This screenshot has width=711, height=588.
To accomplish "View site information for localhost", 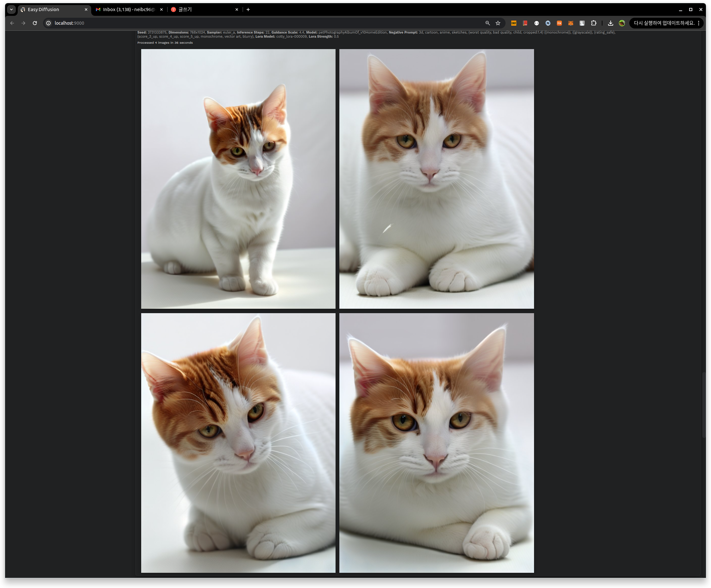I will tap(48, 23).
